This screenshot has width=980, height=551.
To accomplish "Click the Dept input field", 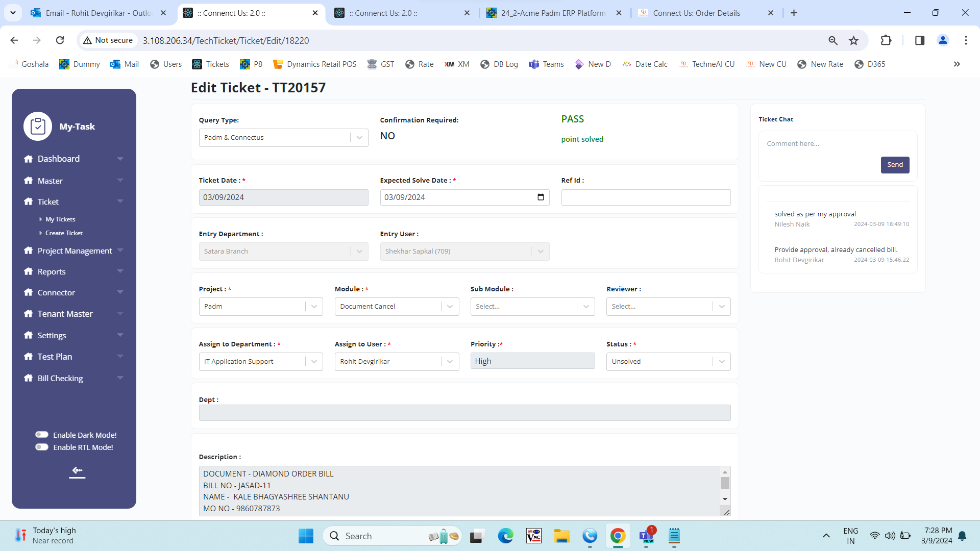I will [x=464, y=413].
